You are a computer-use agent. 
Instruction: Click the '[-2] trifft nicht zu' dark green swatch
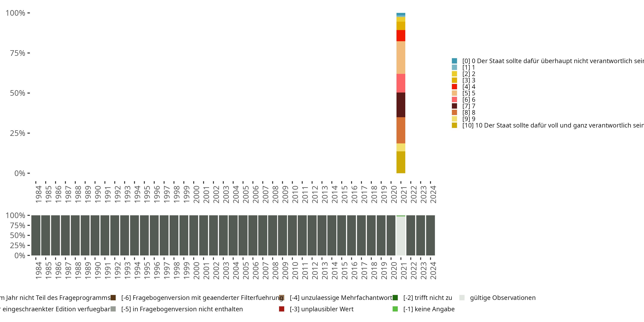click(395, 298)
